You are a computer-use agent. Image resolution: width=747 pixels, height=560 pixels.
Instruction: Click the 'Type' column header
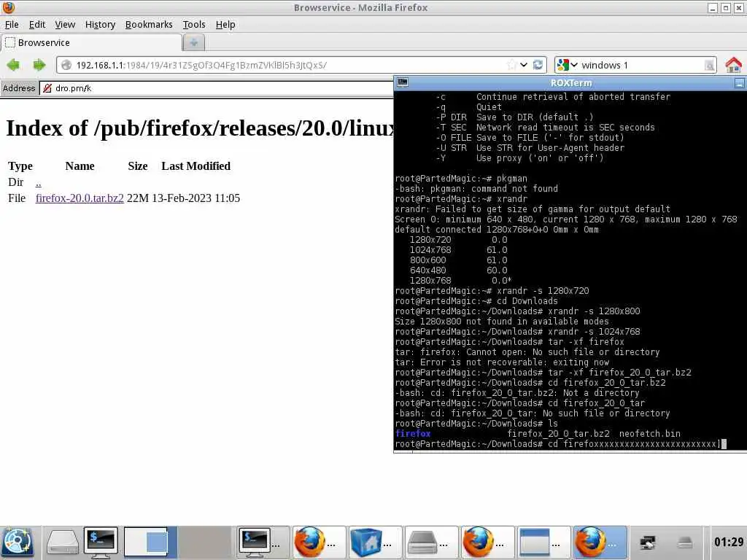click(20, 166)
